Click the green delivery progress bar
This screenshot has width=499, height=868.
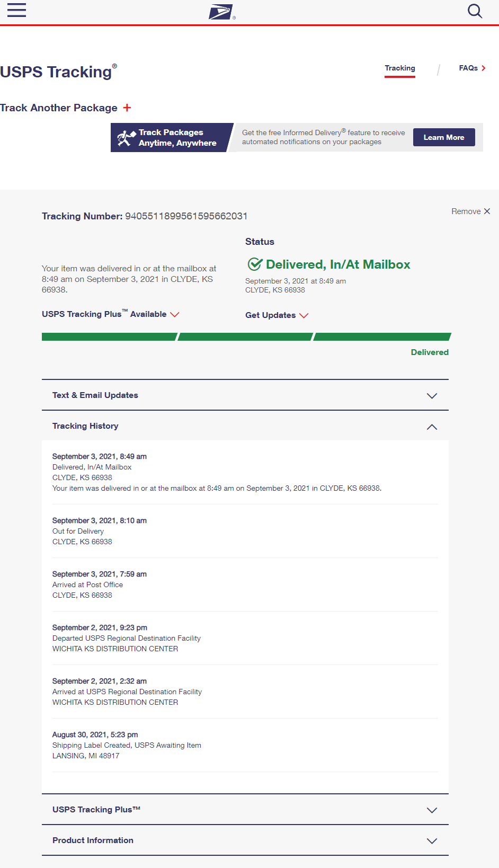click(x=246, y=336)
